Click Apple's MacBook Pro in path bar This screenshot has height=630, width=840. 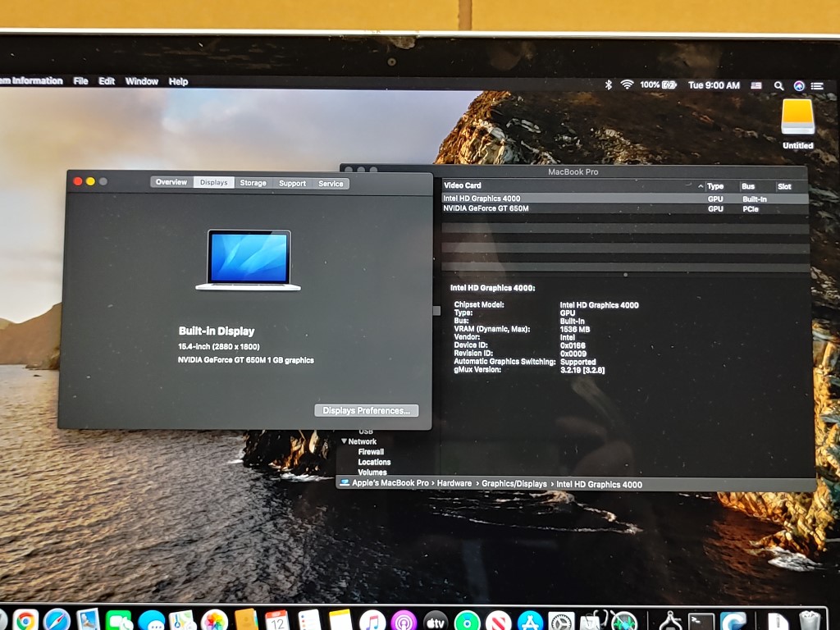390,482
